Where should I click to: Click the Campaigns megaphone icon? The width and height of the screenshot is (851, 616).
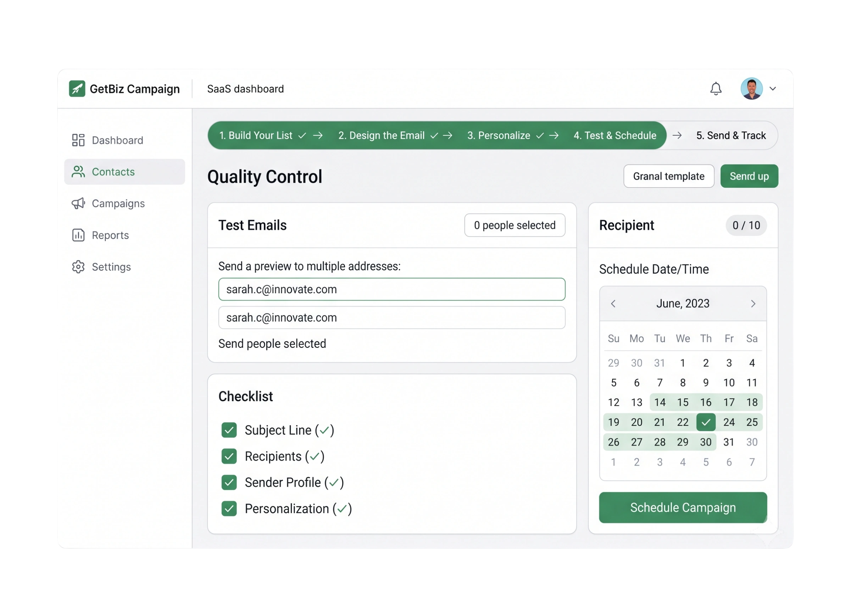point(78,203)
